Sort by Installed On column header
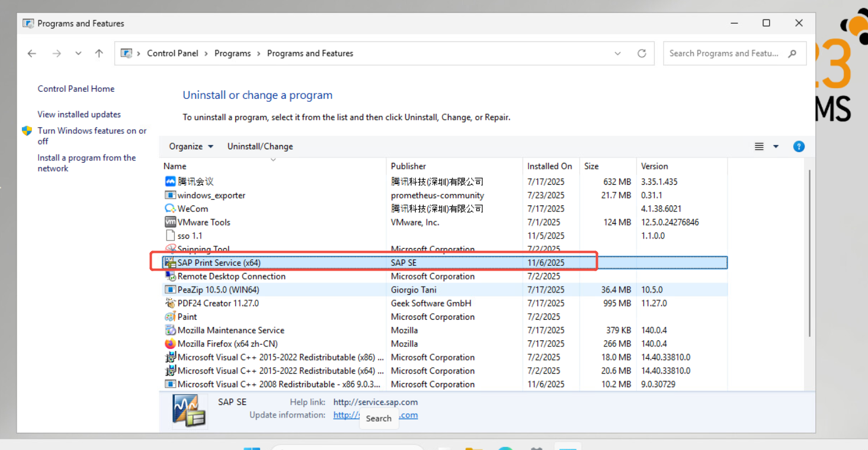The width and height of the screenshot is (868, 450). [549, 166]
